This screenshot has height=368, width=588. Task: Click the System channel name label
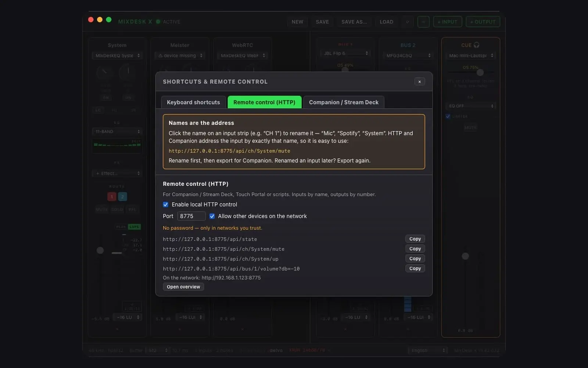pos(117,45)
